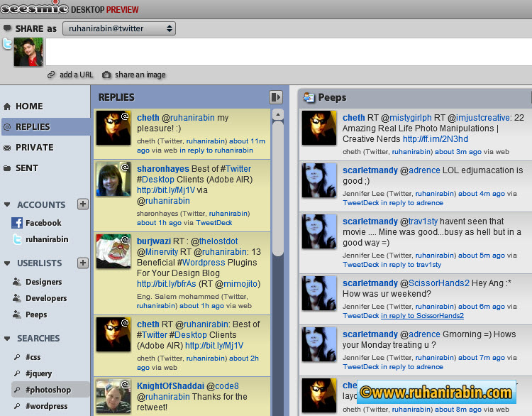Open the http://ff.im/2N3hd link

(436, 139)
